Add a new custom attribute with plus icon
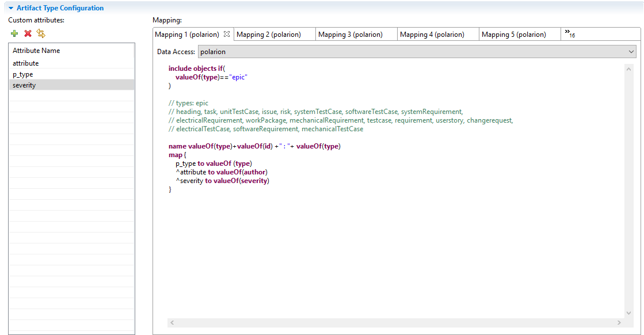This screenshot has width=644, height=335. [14, 33]
